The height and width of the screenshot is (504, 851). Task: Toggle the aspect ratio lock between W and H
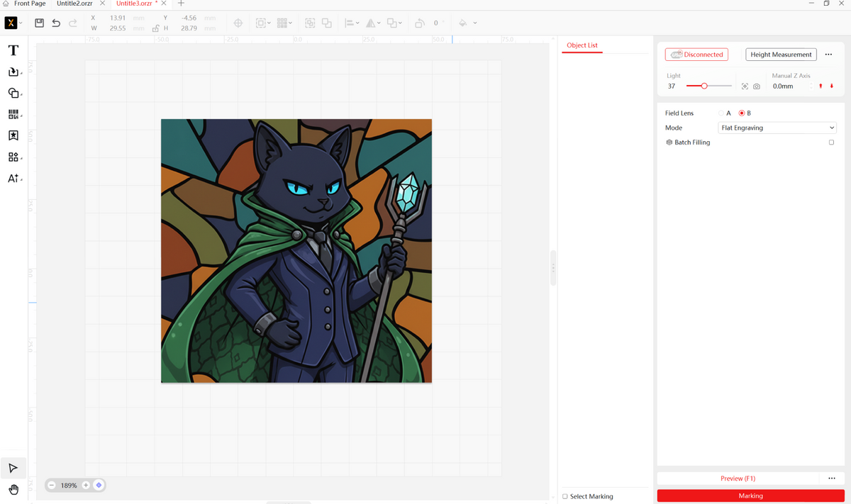(x=155, y=28)
